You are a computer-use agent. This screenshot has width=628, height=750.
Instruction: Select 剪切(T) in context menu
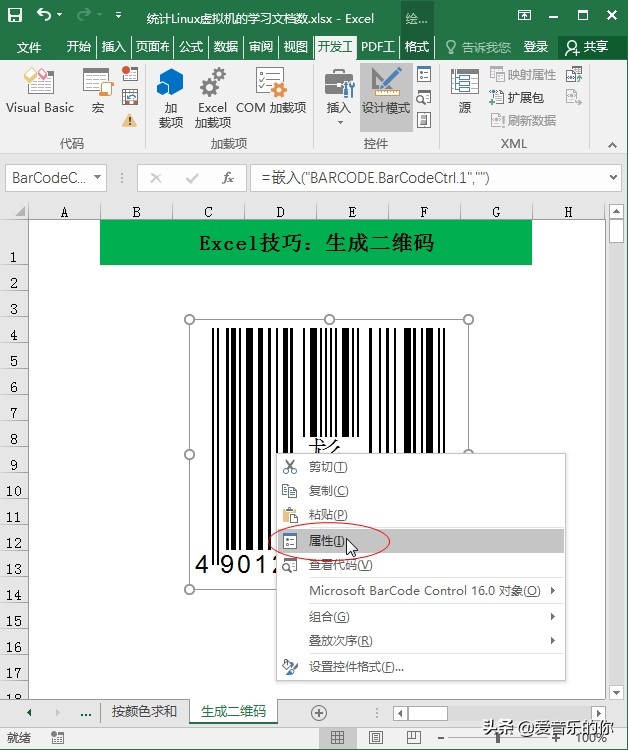click(x=421, y=467)
